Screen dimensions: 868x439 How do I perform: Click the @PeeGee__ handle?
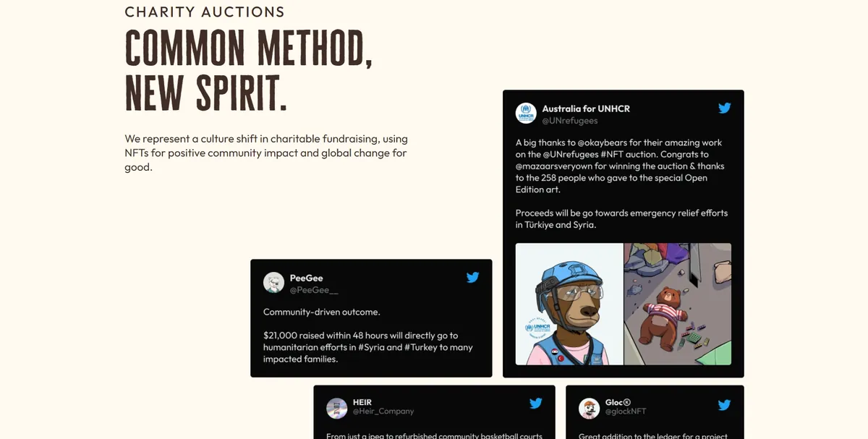314,290
